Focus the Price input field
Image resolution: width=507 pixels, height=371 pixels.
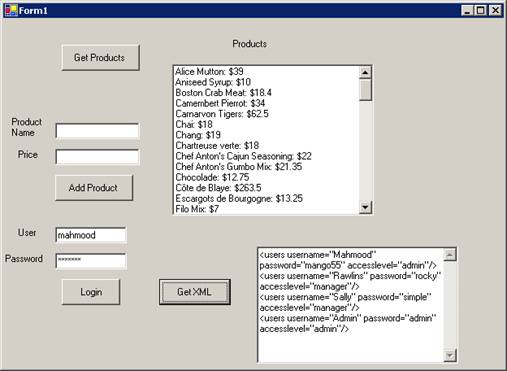[x=97, y=157]
